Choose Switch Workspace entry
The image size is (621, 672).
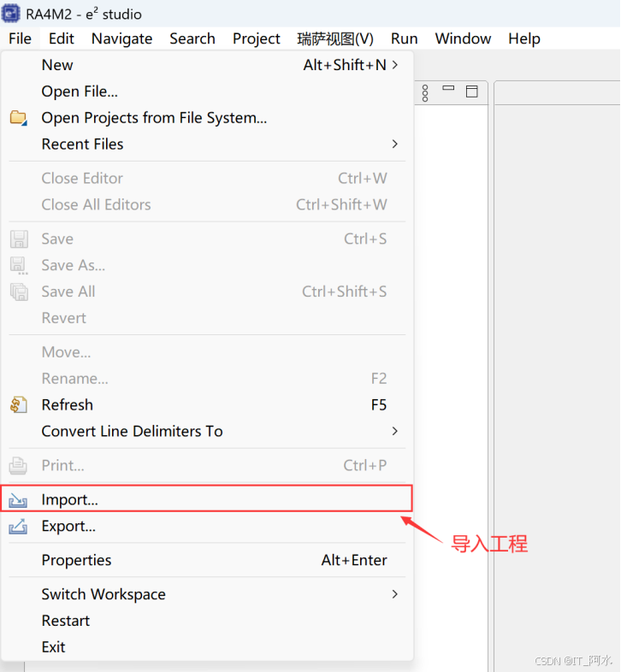207,594
